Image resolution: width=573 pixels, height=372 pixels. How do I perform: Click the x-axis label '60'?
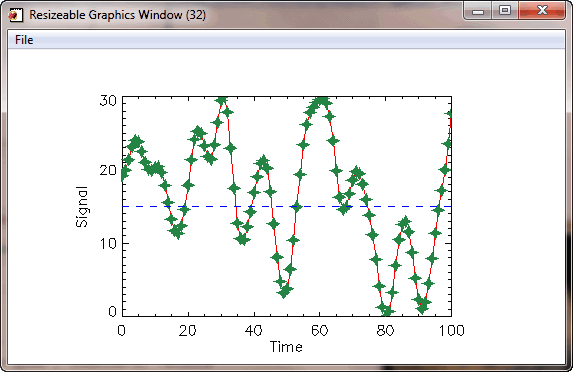(319, 330)
